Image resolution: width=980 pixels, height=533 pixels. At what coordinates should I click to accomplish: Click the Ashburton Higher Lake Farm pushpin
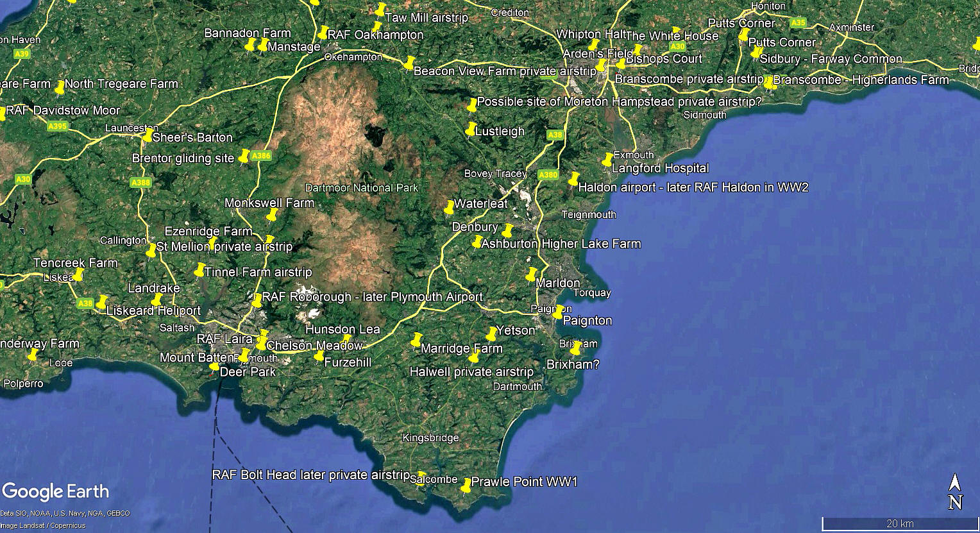tap(477, 242)
